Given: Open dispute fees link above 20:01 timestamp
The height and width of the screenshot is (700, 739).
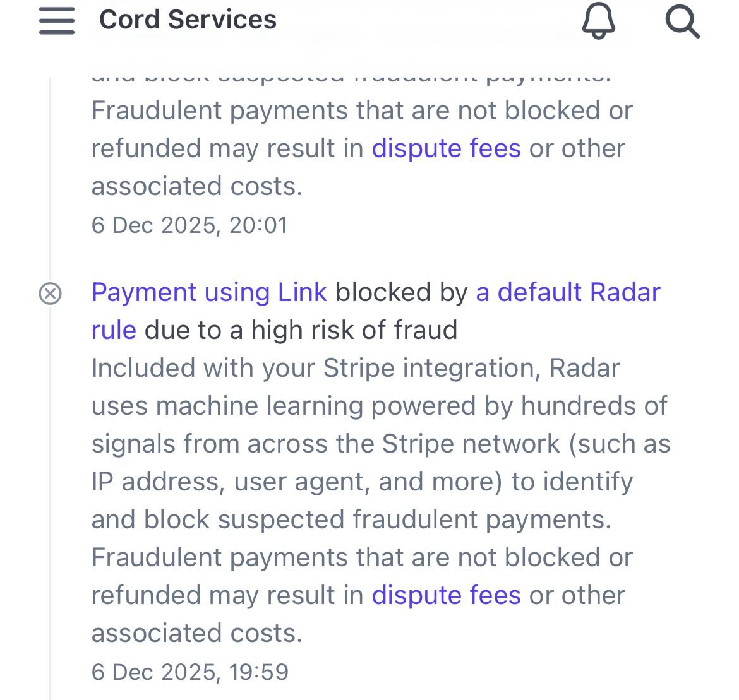Looking at the screenshot, I should coord(446,148).
